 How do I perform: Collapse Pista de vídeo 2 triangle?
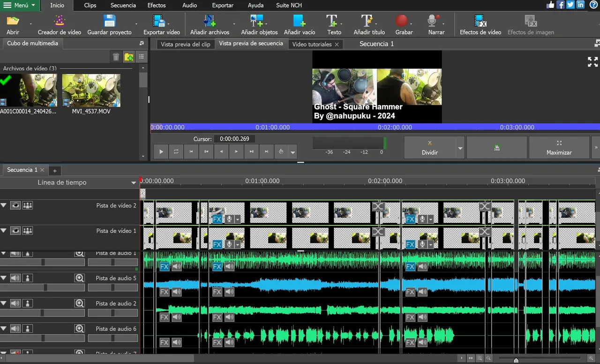pyautogui.click(x=4, y=205)
